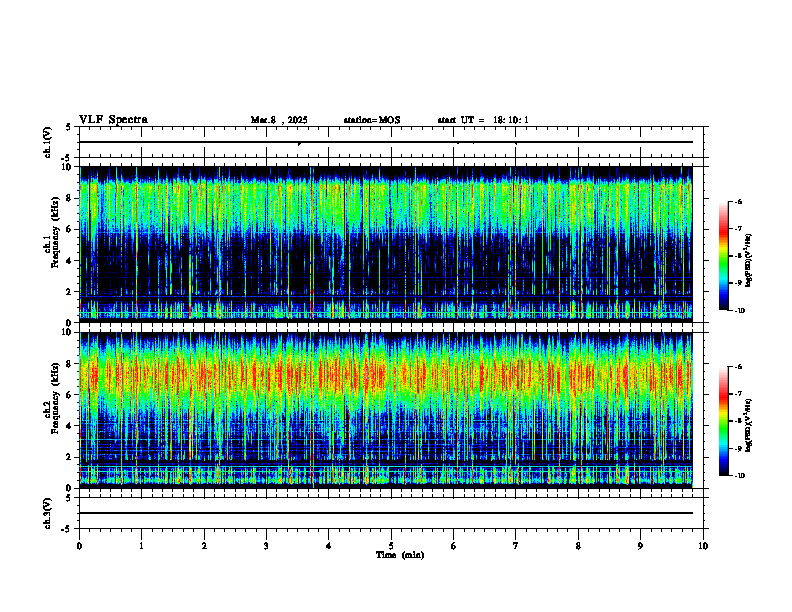
Task: Click the ch.2 spectrogram color bar
Action: click(x=723, y=421)
